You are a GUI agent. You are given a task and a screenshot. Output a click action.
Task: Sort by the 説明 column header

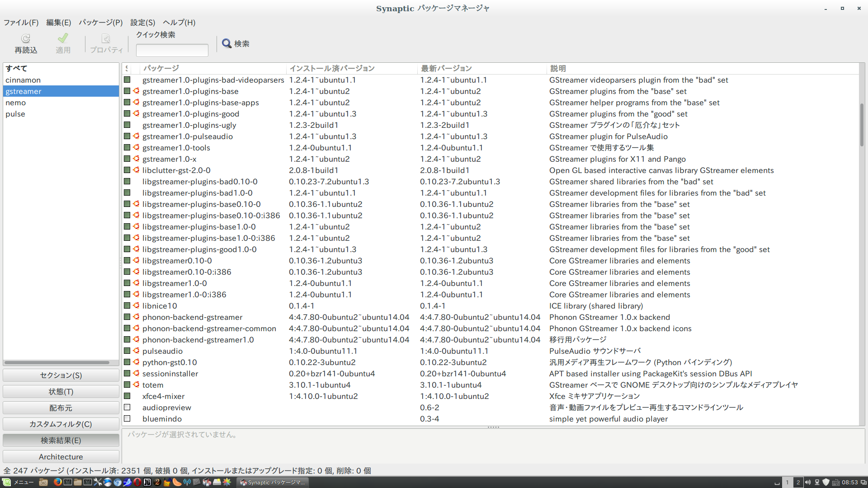[x=703, y=68]
